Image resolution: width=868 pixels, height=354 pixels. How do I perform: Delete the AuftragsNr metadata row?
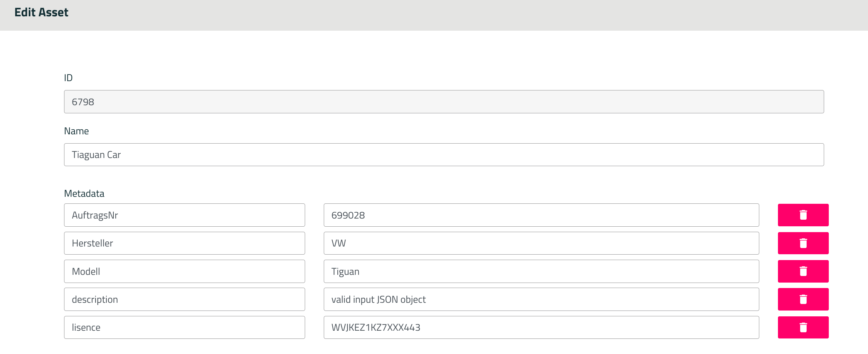(x=803, y=215)
